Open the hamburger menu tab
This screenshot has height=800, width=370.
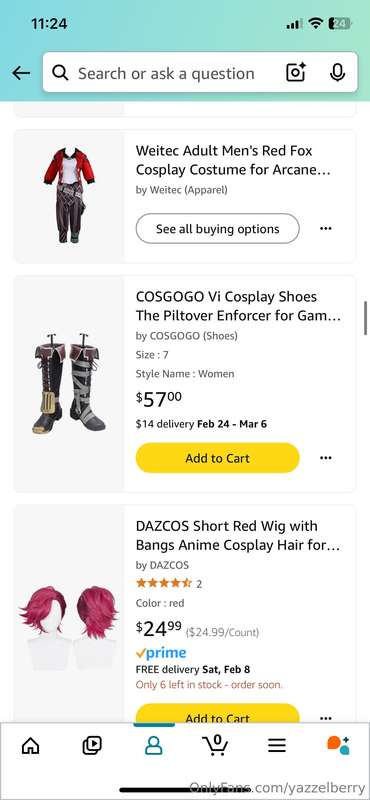[x=277, y=746]
